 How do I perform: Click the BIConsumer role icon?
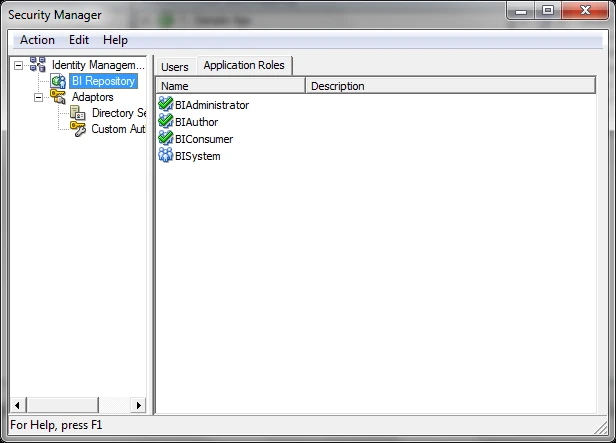166,139
